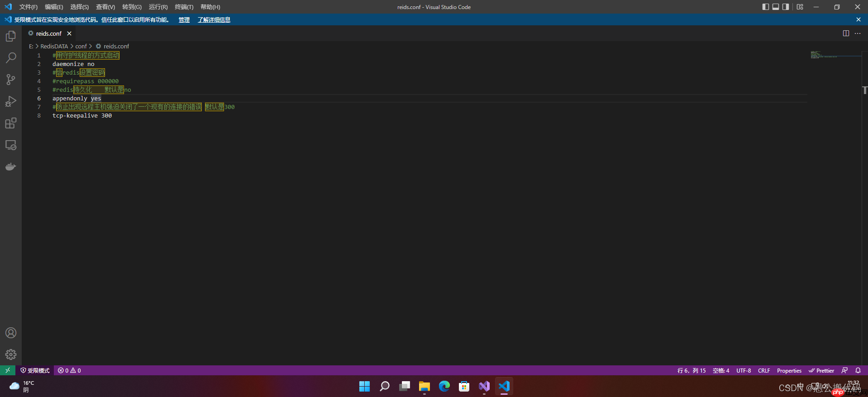The image size is (868, 397).
Task: Click '#requirepass 000000' comment line
Action: (86, 81)
